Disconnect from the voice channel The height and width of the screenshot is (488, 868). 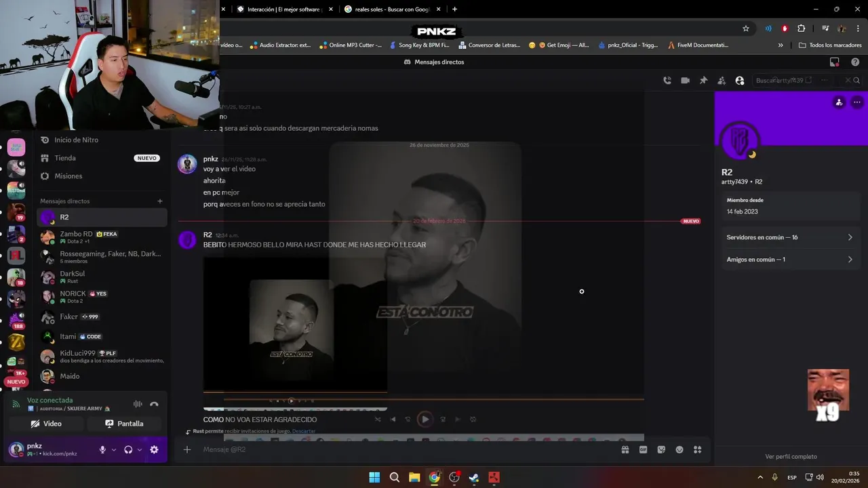pyautogui.click(x=154, y=404)
